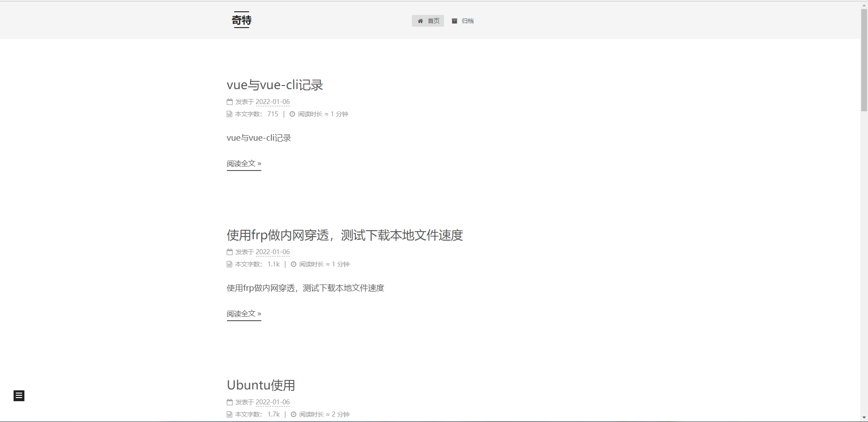This screenshot has width=868, height=422.
Task: Click word count icon of frp post
Action: click(229, 264)
